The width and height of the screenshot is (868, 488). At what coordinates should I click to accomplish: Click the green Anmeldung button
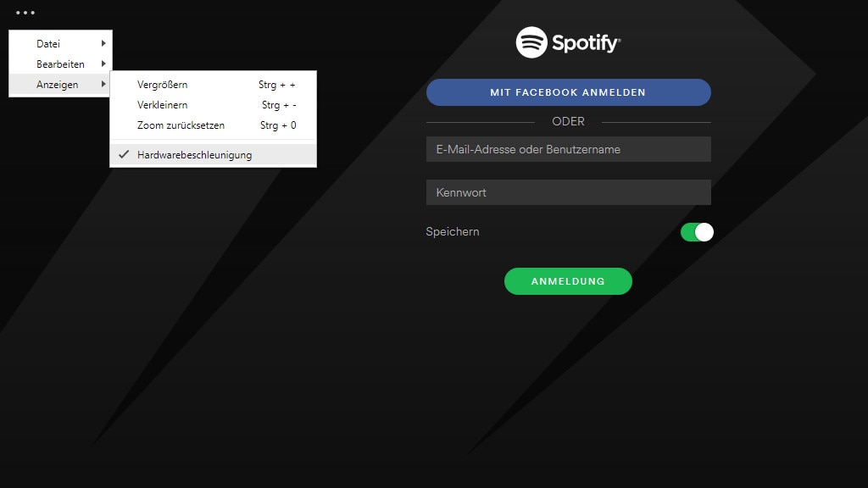coord(568,281)
